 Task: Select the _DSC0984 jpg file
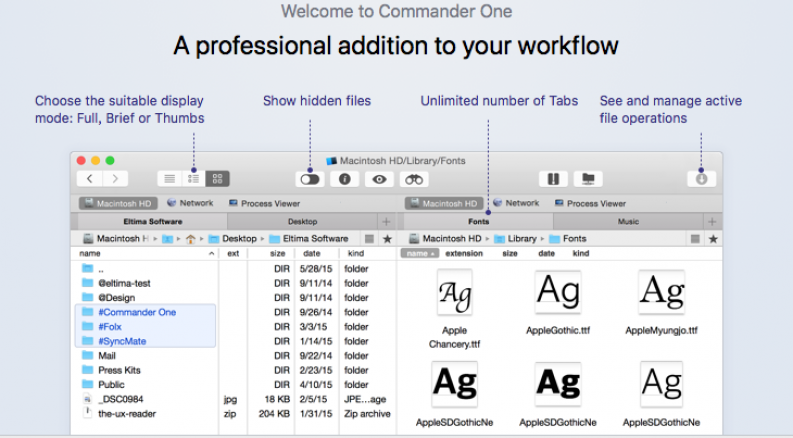tap(236, 399)
